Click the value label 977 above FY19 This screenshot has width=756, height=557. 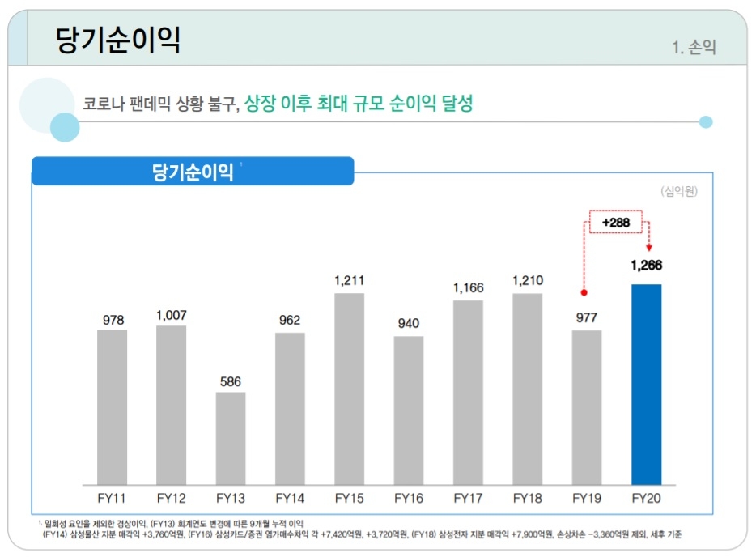point(586,317)
